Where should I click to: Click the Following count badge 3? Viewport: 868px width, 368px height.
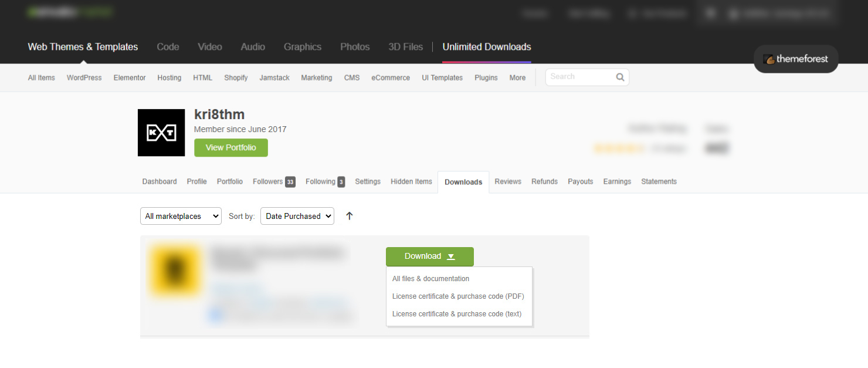(341, 182)
